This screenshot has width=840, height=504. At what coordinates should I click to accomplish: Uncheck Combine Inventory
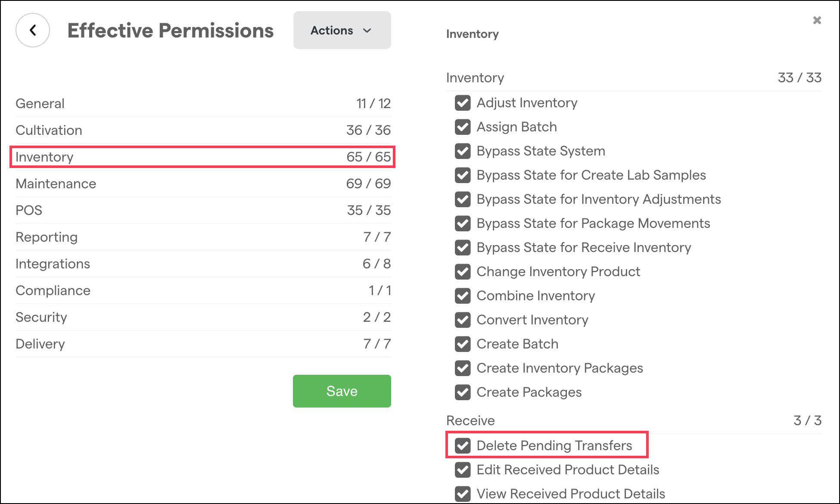462,296
